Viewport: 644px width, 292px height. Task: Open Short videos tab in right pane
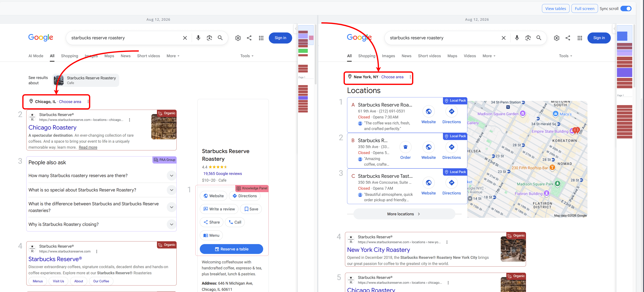click(429, 56)
